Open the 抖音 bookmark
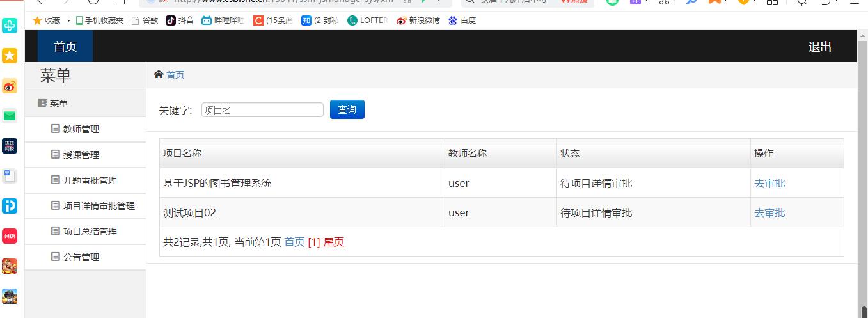Viewport: 868px width, 318px height. coord(180,20)
